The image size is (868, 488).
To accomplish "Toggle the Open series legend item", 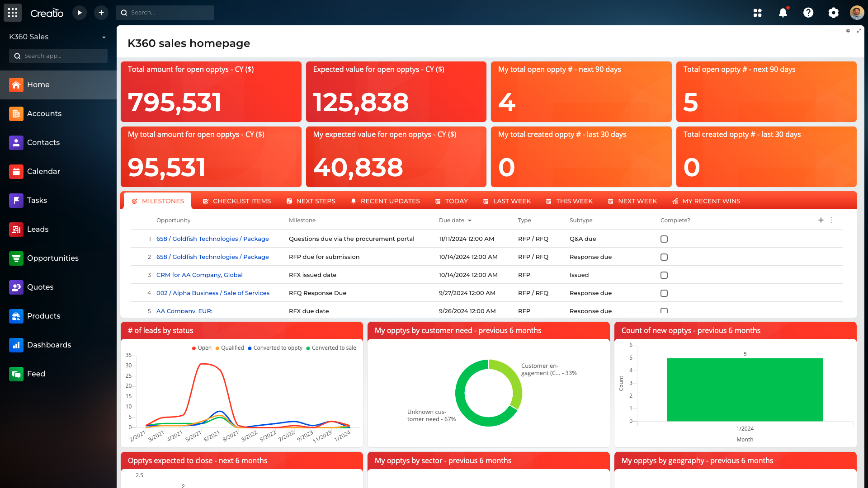I will [x=202, y=348].
